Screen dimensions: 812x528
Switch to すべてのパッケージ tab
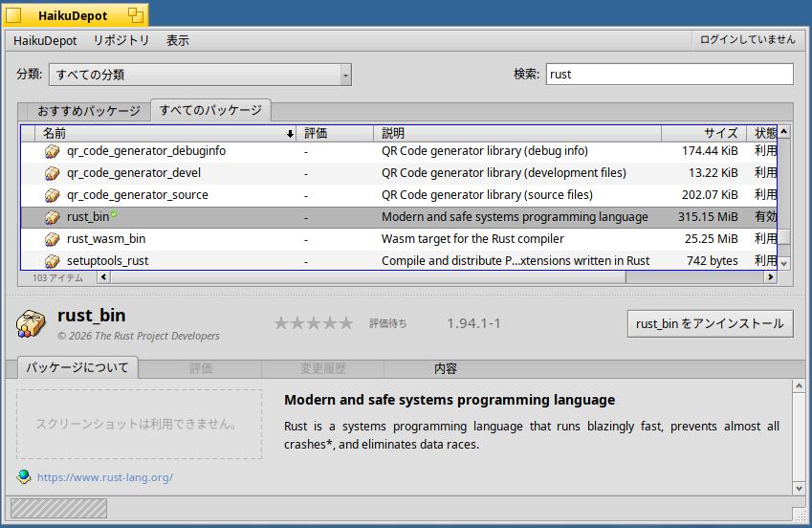[x=210, y=110]
